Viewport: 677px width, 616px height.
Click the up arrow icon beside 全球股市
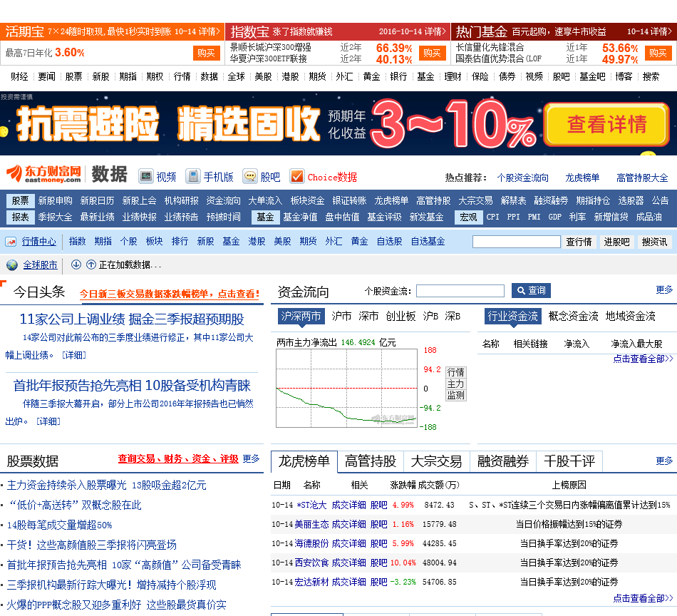point(91,265)
